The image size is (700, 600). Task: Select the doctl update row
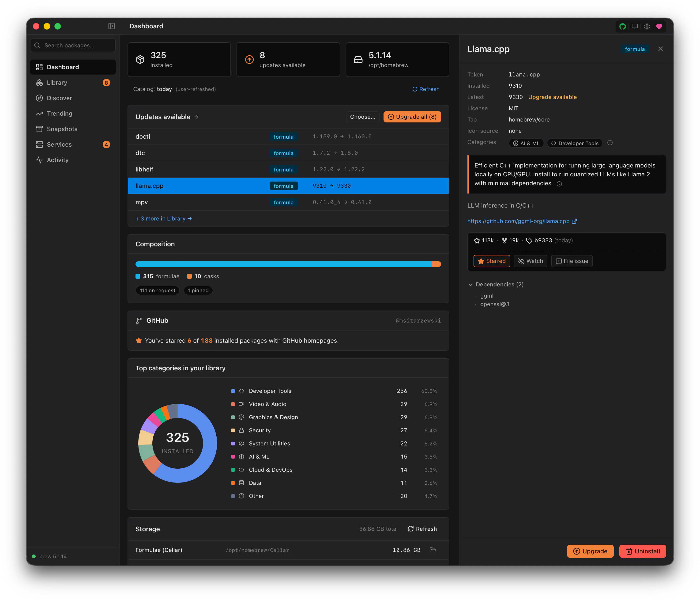tap(288, 137)
